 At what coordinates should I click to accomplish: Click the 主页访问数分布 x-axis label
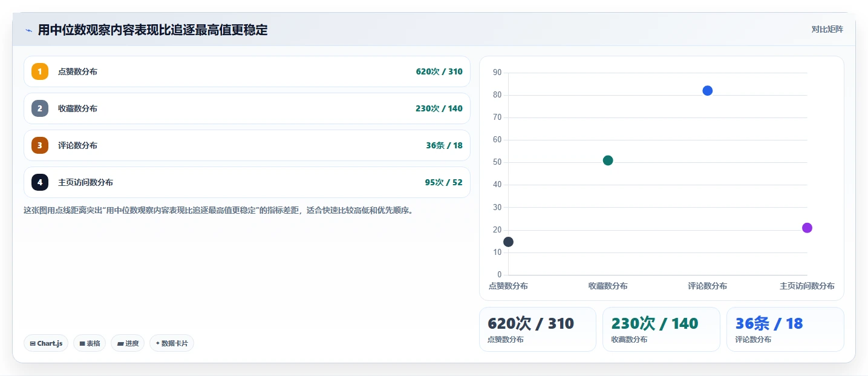(807, 286)
